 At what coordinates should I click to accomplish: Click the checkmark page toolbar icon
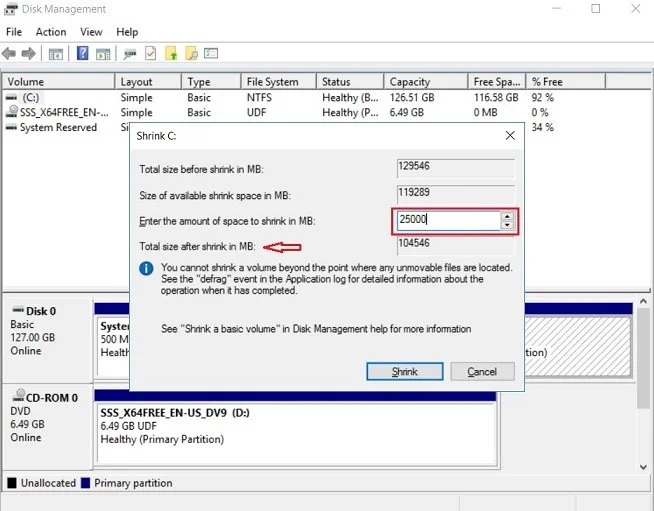tap(151, 53)
